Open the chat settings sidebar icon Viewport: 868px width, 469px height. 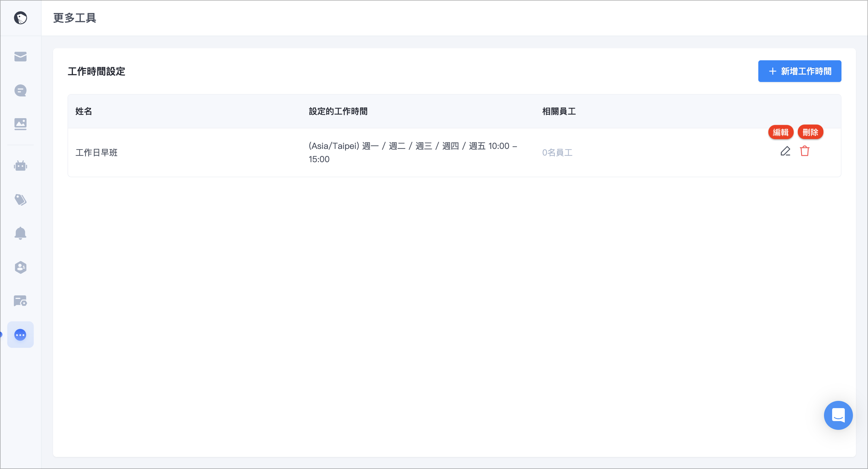coord(20,301)
